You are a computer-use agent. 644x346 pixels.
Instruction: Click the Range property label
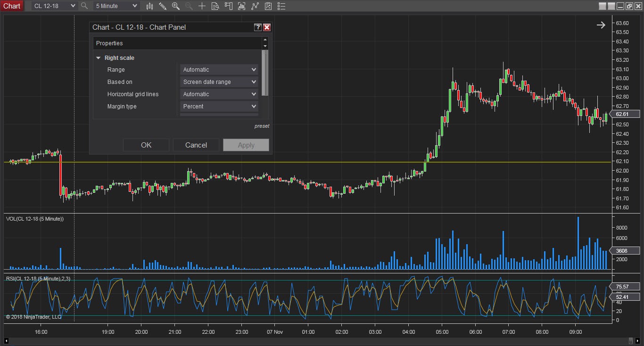click(116, 70)
